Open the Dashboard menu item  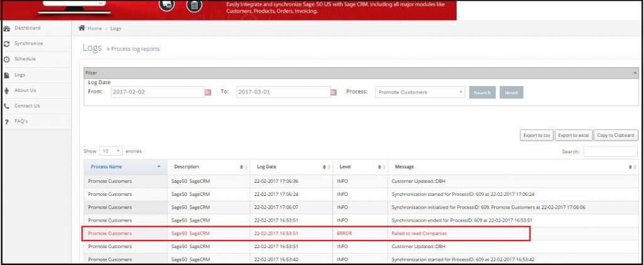click(x=28, y=28)
